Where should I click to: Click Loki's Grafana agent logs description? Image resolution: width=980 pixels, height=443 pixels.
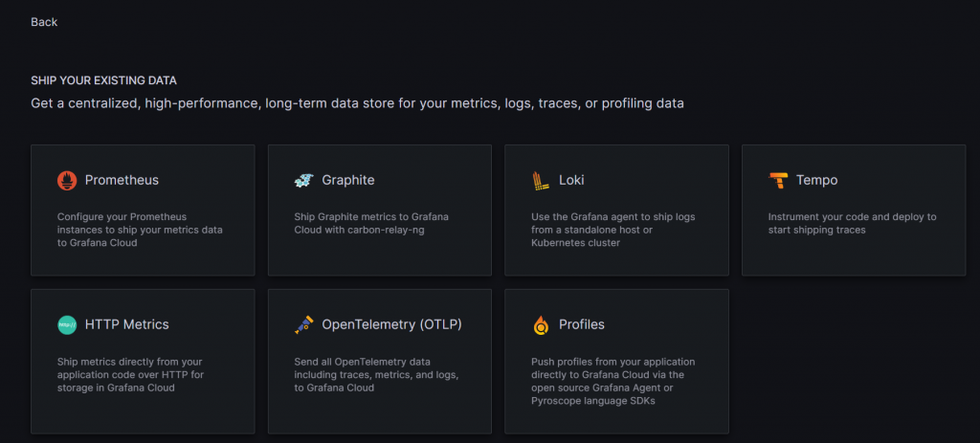pos(612,230)
